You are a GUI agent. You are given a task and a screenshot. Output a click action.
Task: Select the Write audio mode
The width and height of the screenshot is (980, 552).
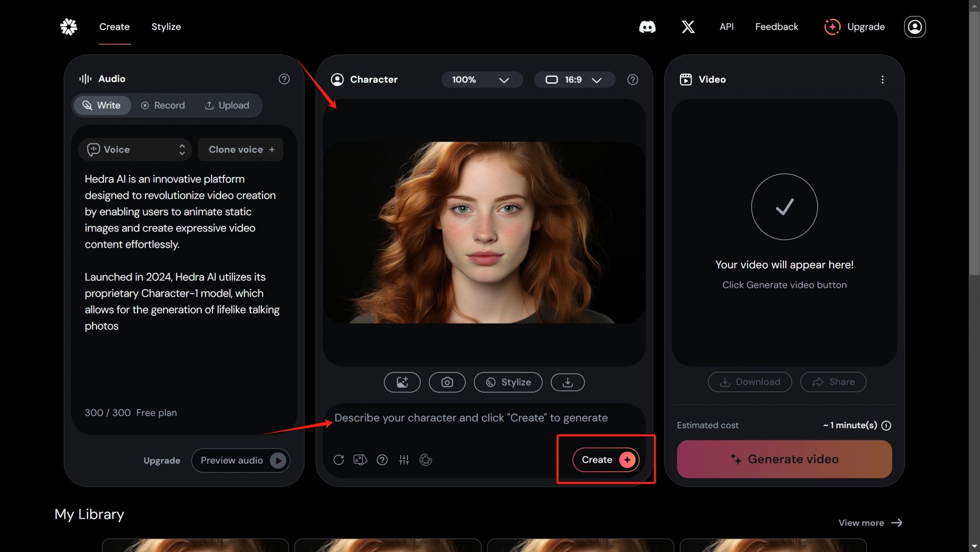tap(101, 105)
